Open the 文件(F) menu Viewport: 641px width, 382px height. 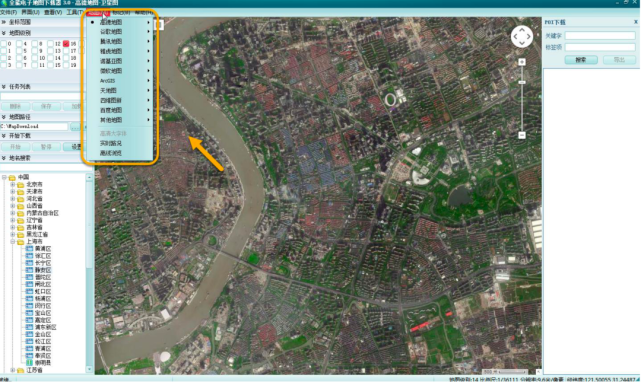[9, 12]
